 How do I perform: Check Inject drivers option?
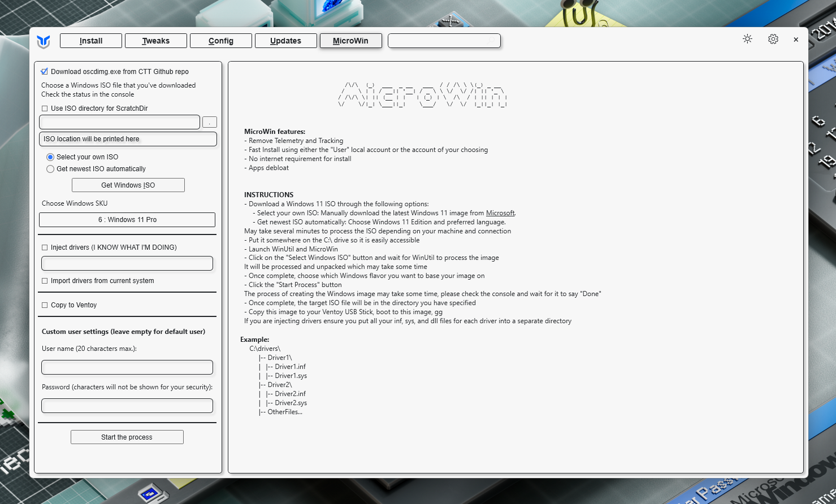tap(45, 247)
